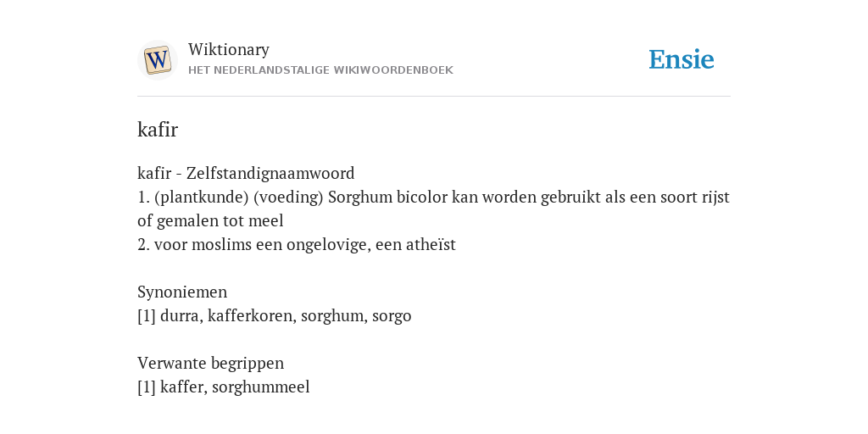The image size is (868, 434).
Task: Click the second definition about moslims
Action: tap(296, 245)
